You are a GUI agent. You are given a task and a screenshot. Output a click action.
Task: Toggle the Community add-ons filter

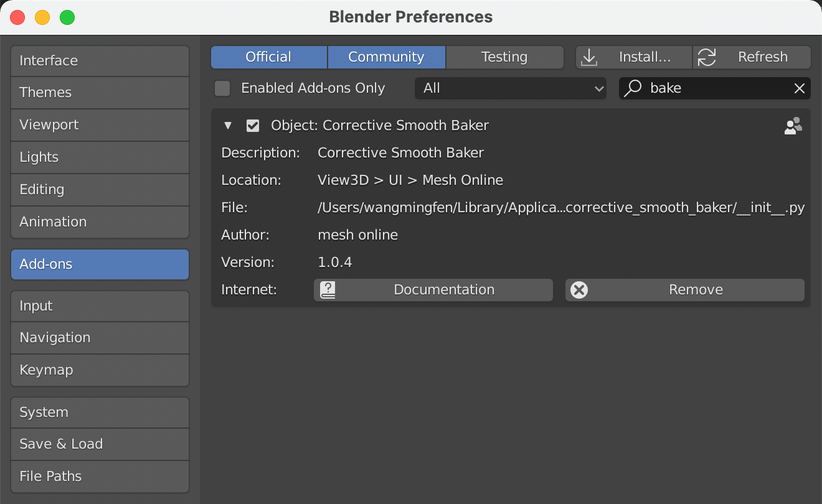point(386,57)
